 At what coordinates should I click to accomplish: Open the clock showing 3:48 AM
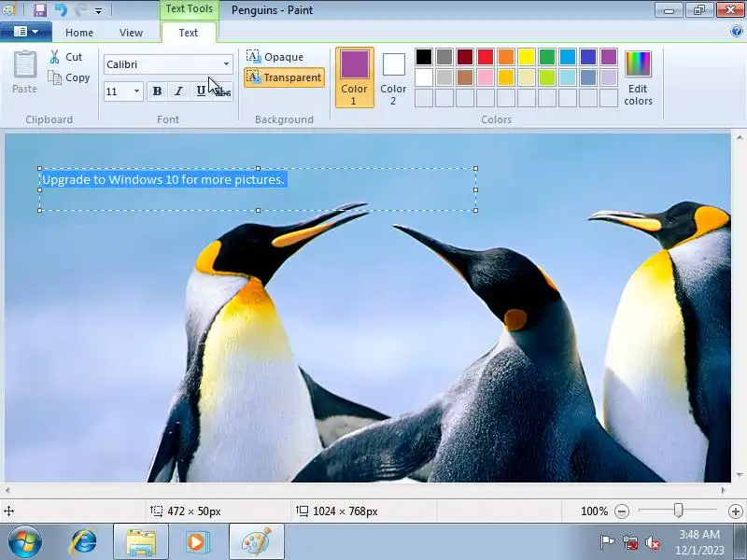tap(699, 542)
